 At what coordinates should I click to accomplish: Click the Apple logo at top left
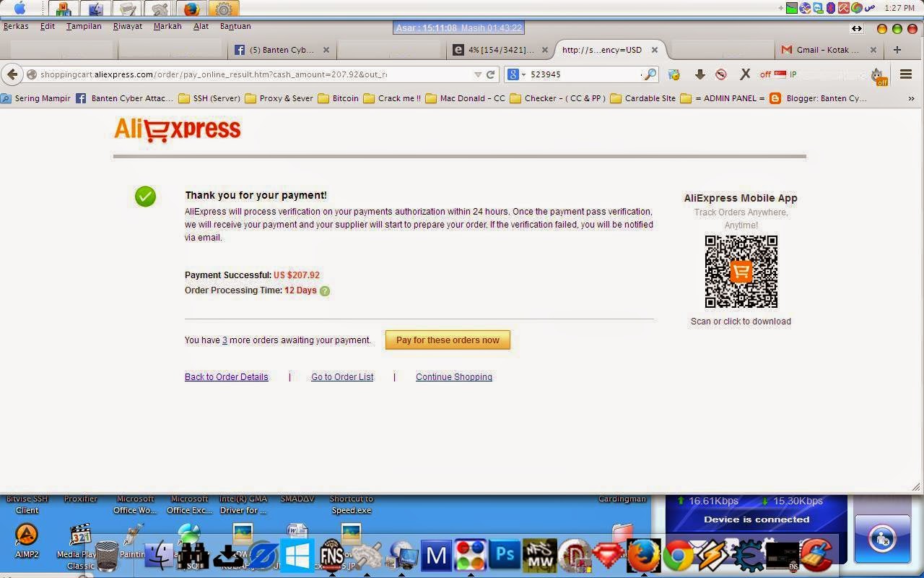(19, 9)
